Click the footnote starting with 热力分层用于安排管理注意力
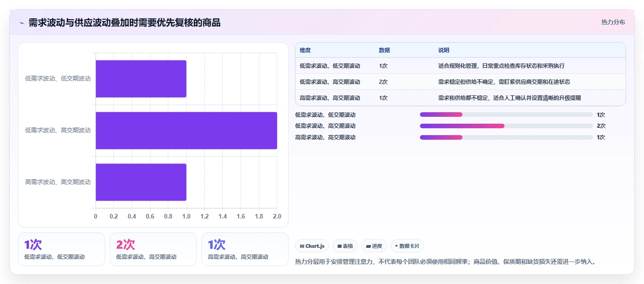The height and width of the screenshot is (284, 644). coord(446,262)
